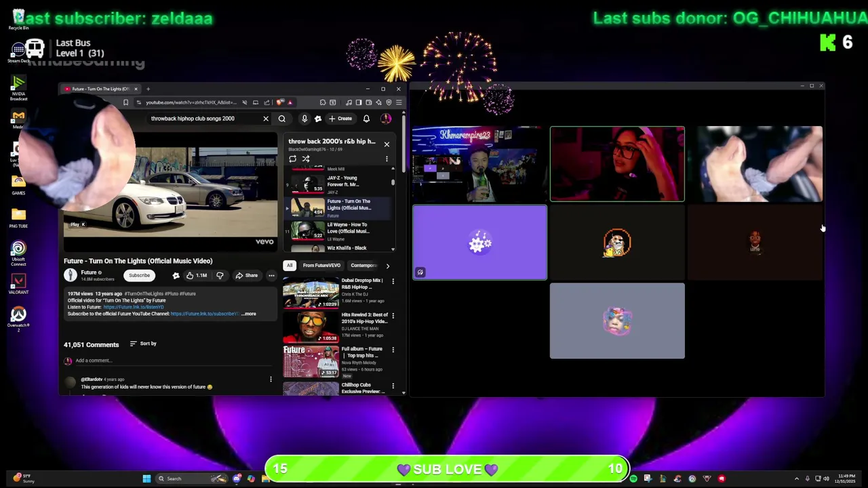Screen dimensions: 868x488
Task: Select the gray avatar tile in call window
Action: coord(617,321)
